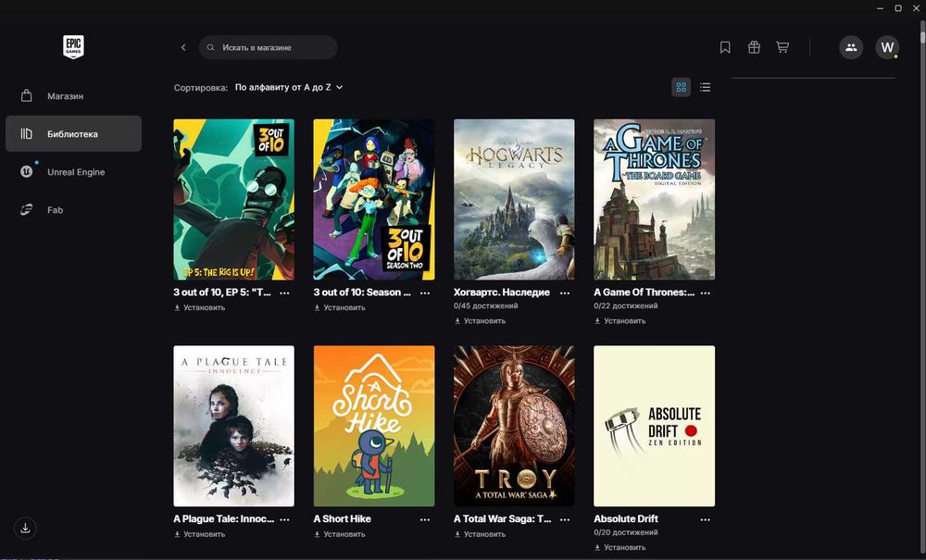926x560 pixels.
Task: Open options menu for 3 out of 10 EP 5
Action: pos(284,292)
